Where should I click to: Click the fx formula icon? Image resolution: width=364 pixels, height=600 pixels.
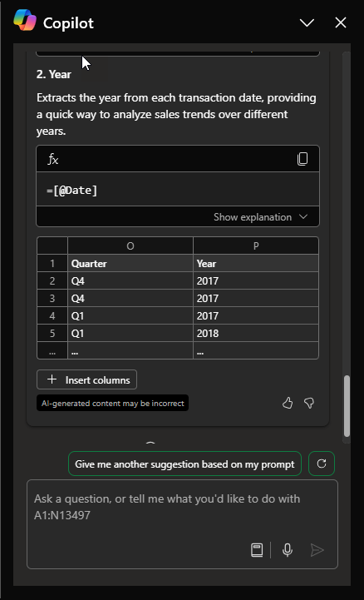pos(52,159)
